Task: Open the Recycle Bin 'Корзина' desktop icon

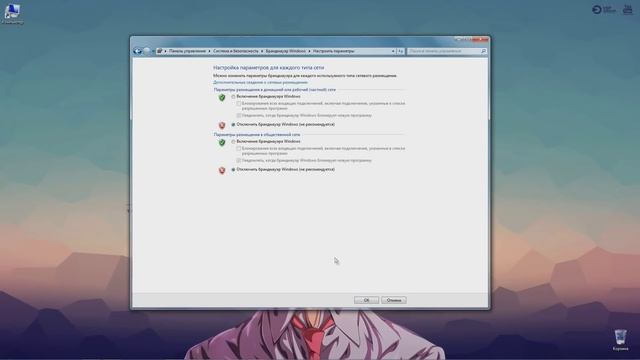Action: (620, 340)
